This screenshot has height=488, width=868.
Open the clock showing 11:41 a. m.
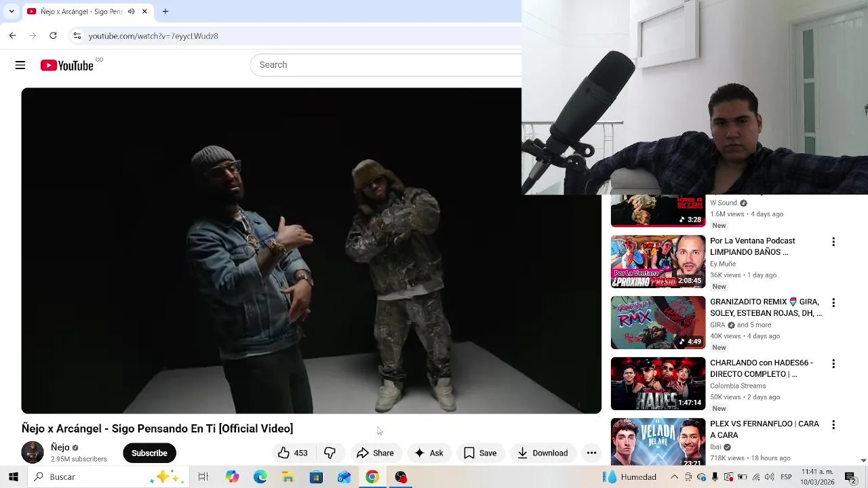(817, 477)
